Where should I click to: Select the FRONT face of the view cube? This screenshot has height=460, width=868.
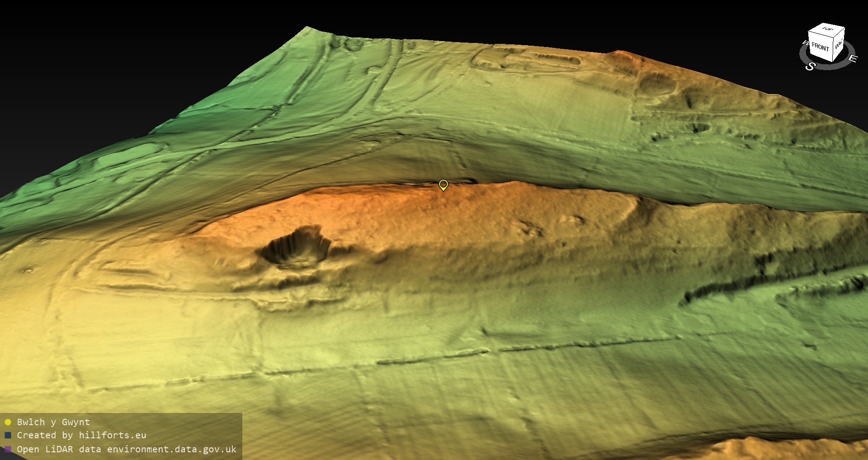pos(820,47)
